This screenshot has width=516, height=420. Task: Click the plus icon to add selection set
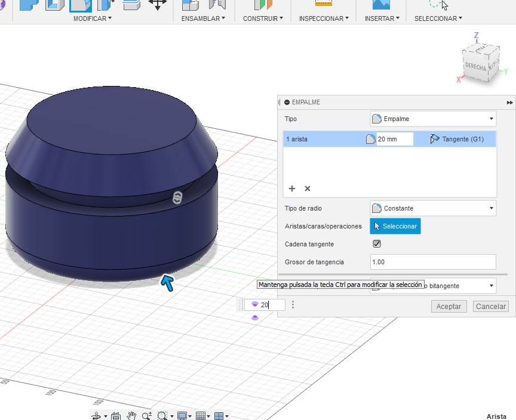point(292,189)
